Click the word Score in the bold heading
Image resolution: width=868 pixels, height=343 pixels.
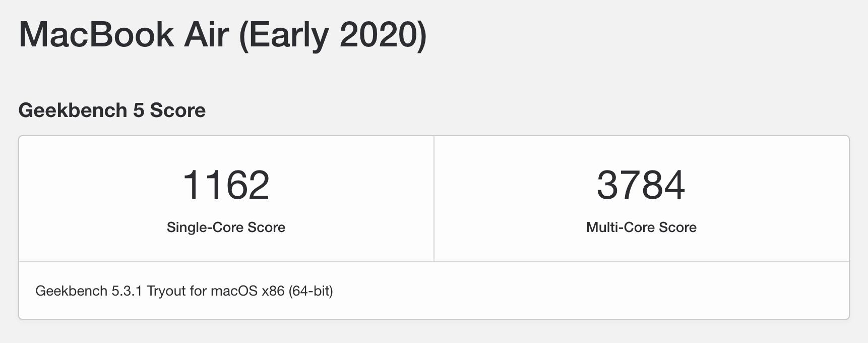pyautogui.click(x=178, y=110)
